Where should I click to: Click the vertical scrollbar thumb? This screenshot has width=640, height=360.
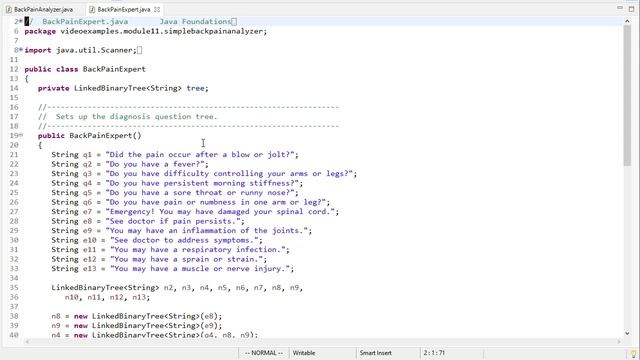(x=627, y=96)
